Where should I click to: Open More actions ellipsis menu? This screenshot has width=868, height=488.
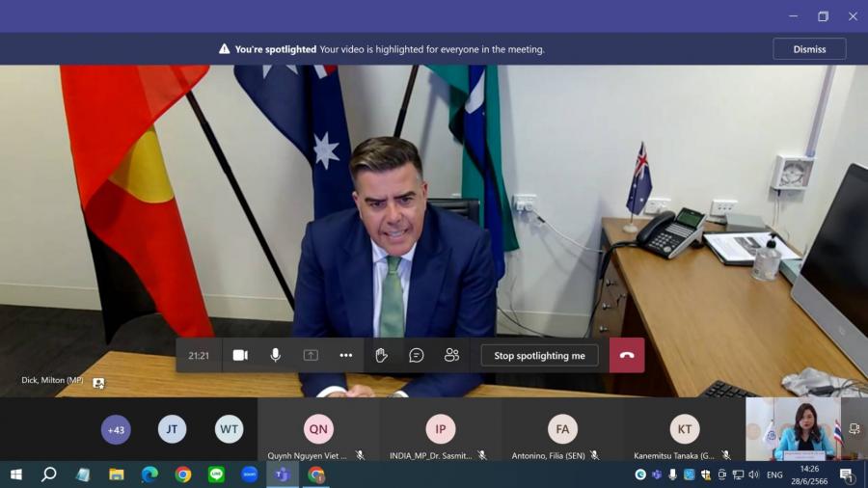coord(345,355)
